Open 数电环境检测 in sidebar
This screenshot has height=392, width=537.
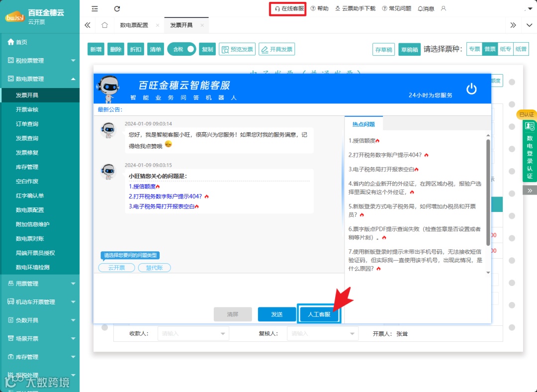pos(40,267)
